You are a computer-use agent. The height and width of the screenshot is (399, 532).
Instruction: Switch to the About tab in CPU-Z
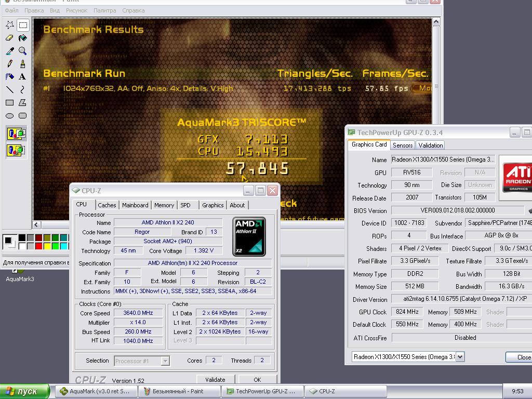[237, 205]
